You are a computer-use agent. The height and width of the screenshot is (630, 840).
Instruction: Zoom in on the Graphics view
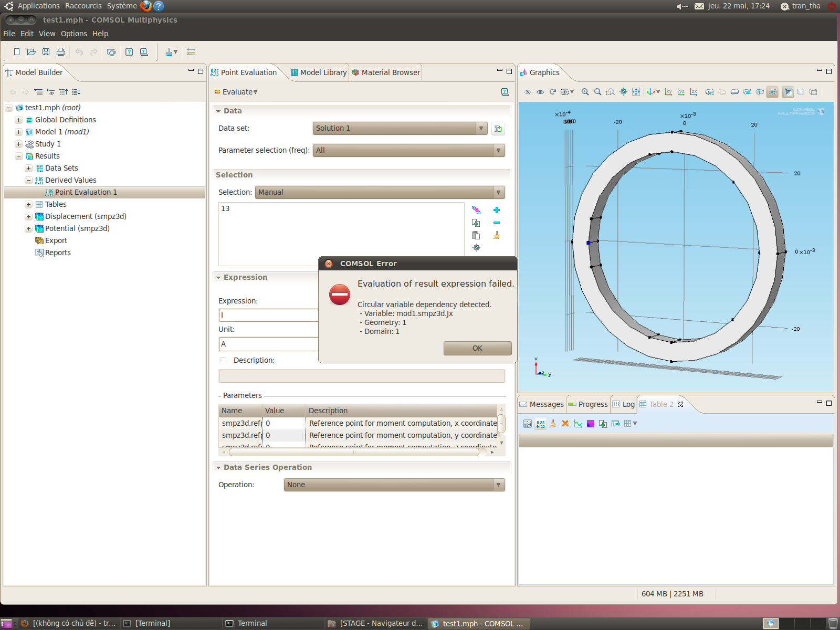click(585, 92)
